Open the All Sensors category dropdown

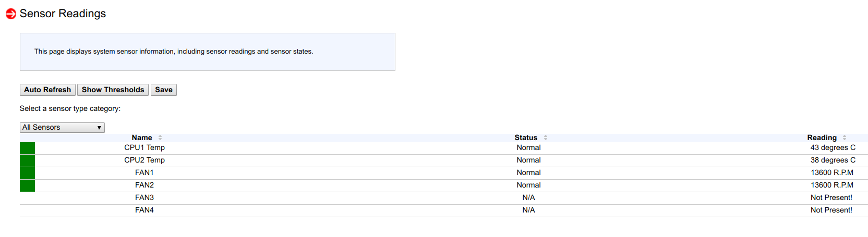pyautogui.click(x=62, y=128)
